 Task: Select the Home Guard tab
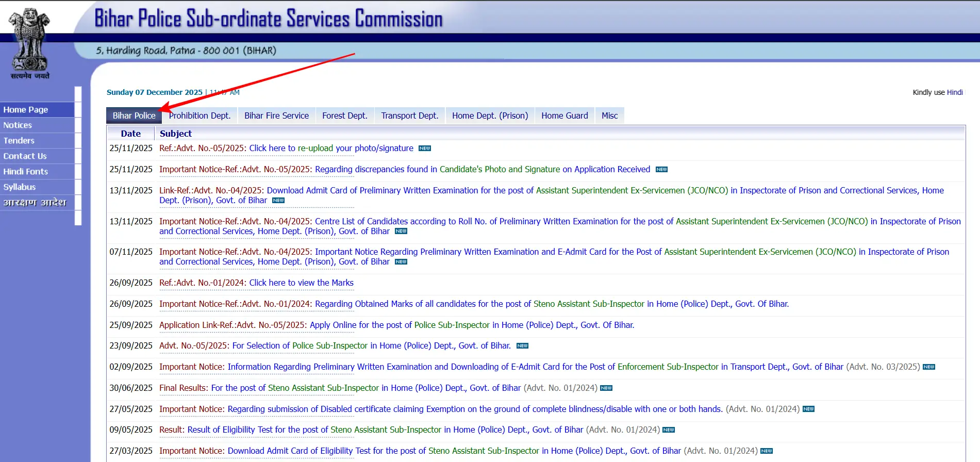[x=564, y=115]
